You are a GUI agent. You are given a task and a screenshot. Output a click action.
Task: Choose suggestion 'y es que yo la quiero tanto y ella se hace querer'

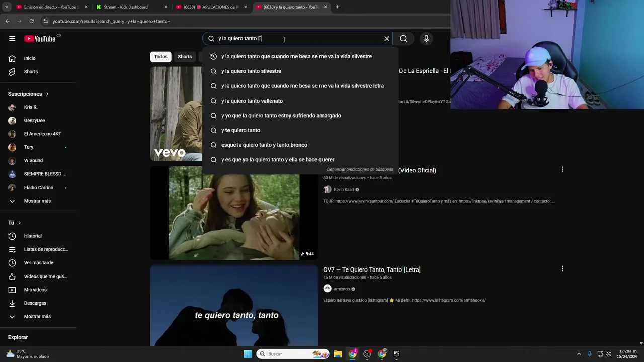click(300, 160)
